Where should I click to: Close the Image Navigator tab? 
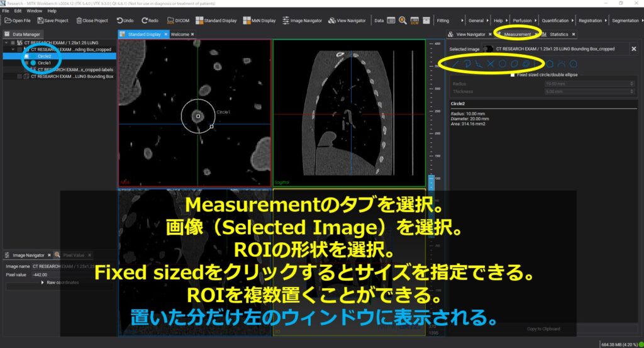[49, 255]
